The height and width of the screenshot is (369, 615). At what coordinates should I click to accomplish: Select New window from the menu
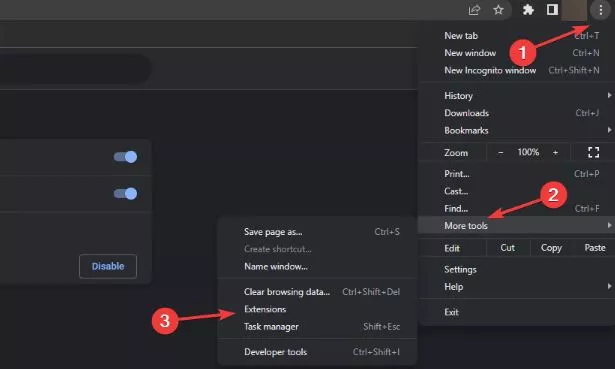(x=517, y=53)
